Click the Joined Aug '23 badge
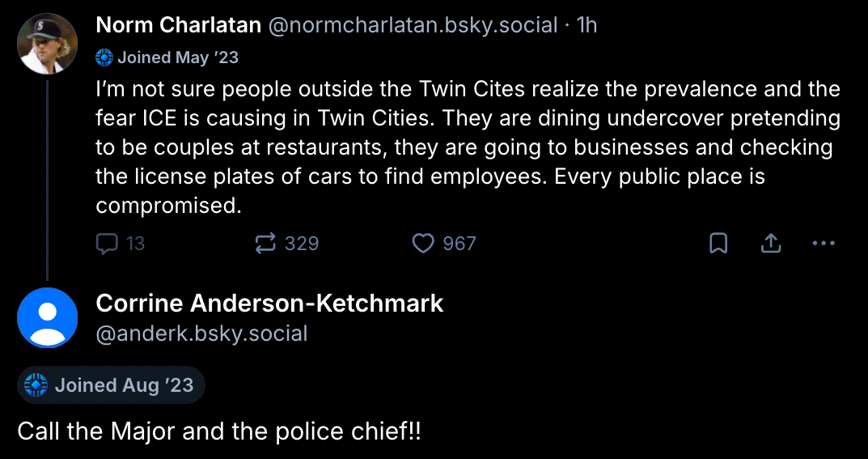The height and width of the screenshot is (459, 868). point(111,385)
